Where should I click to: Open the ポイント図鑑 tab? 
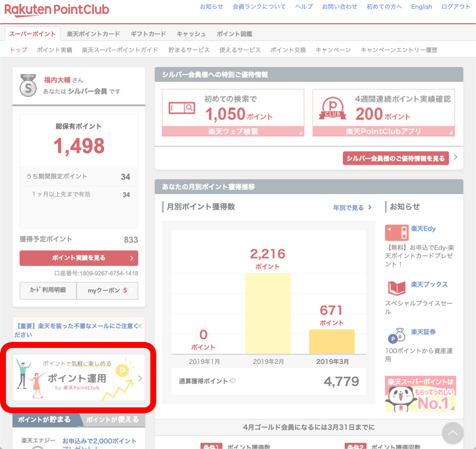point(234,34)
